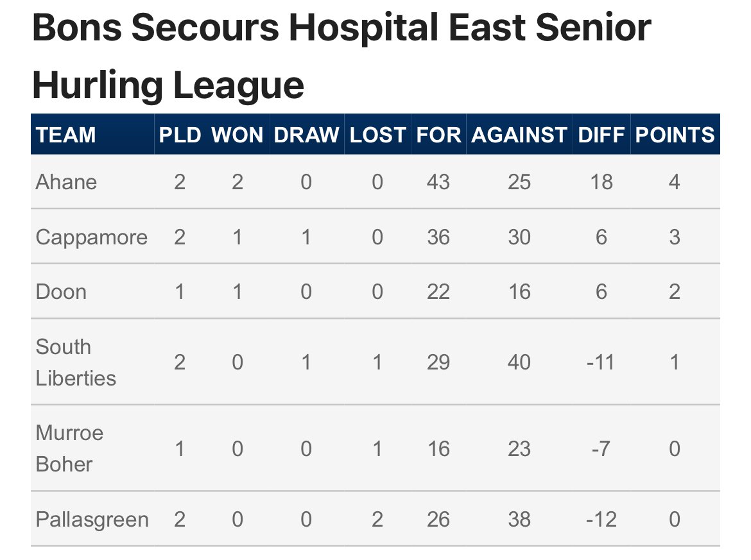Select Cappamore's points total of 3
The image size is (751, 560).
pos(675,237)
